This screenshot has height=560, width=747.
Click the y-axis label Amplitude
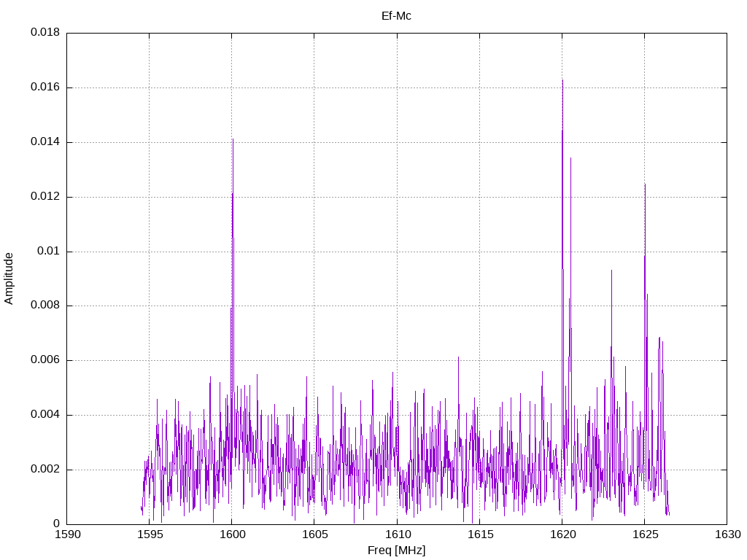tap(9, 279)
